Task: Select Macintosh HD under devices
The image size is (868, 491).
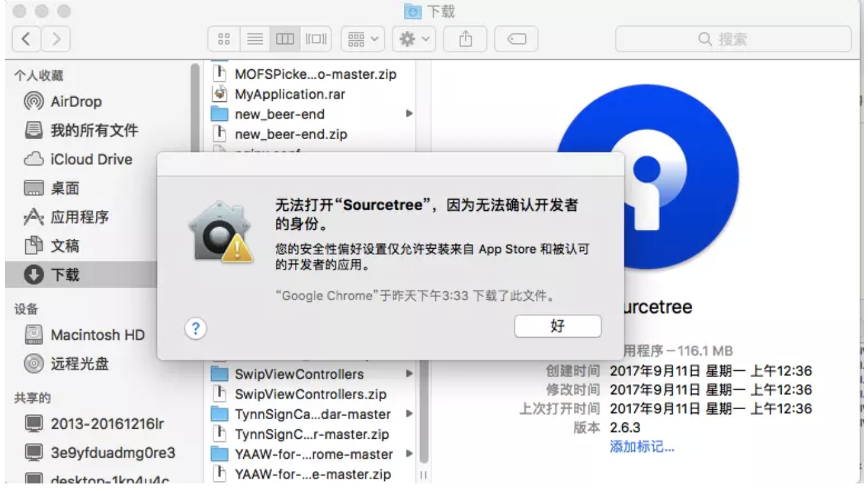Action: click(x=88, y=334)
